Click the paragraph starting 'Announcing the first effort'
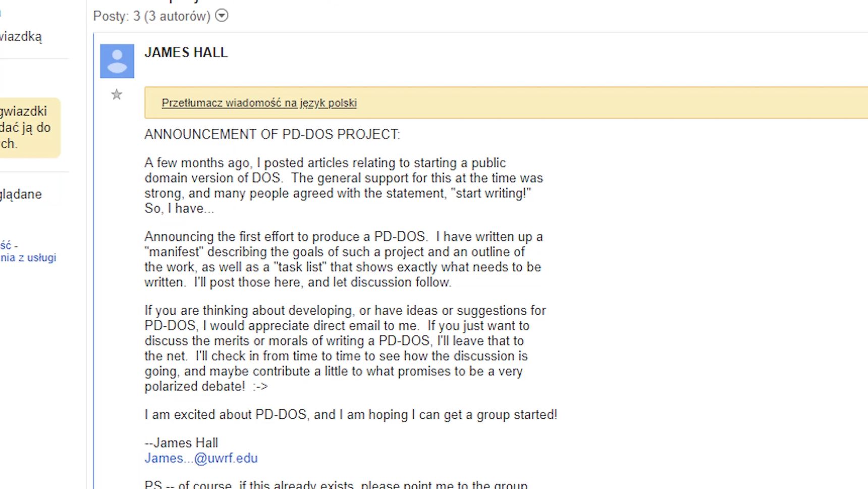 pyautogui.click(x=344, y=259)
